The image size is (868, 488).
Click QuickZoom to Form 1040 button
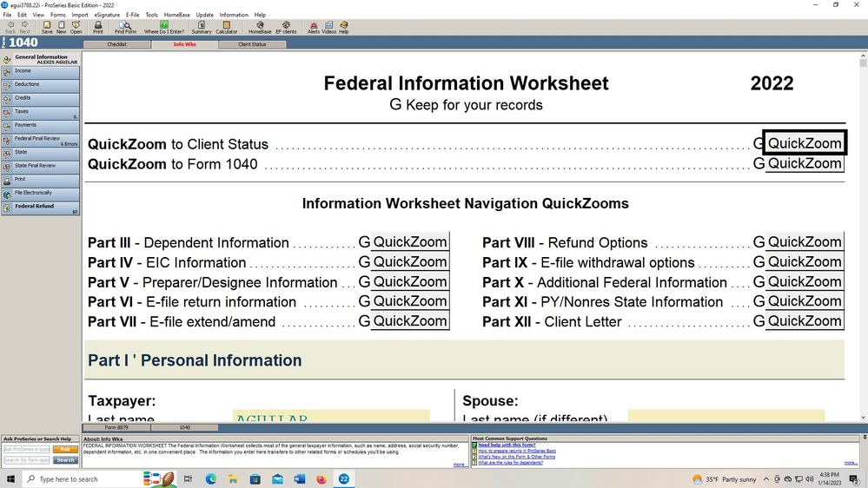(804, 163)
